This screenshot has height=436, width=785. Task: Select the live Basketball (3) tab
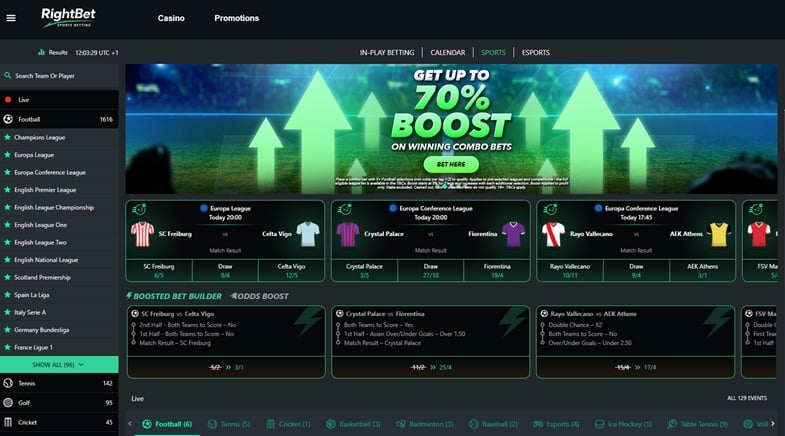click(353, 424)
